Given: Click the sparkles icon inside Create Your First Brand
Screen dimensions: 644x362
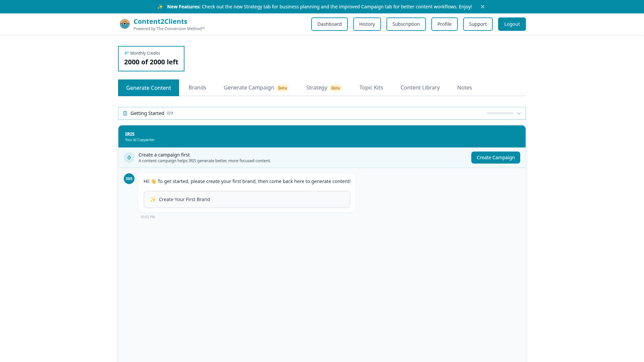Looking at the screenshot, I should pyautogui.click(x=153, y=199).
